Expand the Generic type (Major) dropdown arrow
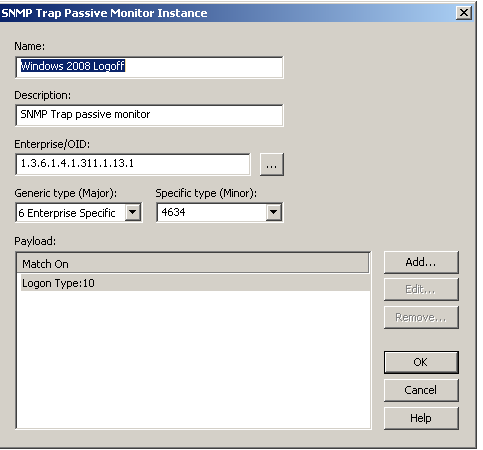 click(x=133, y=212)
